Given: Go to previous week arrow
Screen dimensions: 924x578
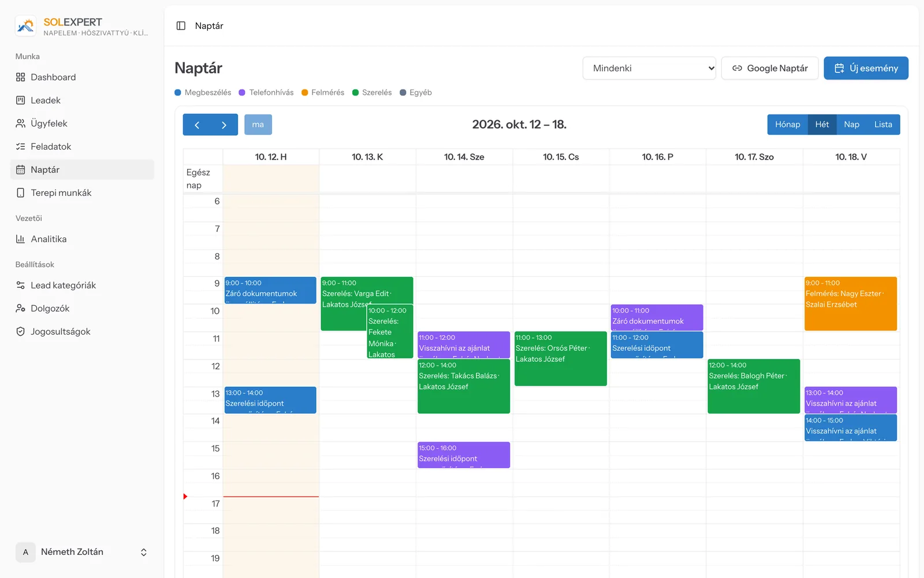Looking at the screenshot, I should (197, 125).
